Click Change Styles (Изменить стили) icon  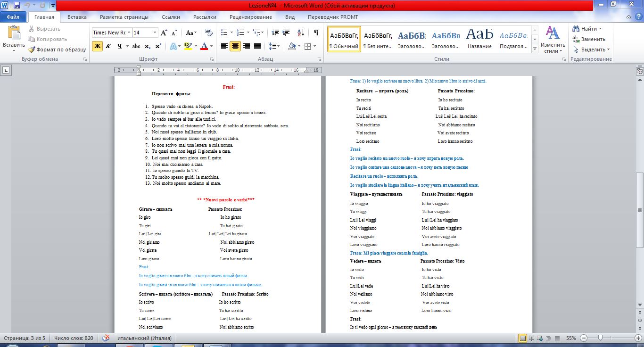point(552,33)
